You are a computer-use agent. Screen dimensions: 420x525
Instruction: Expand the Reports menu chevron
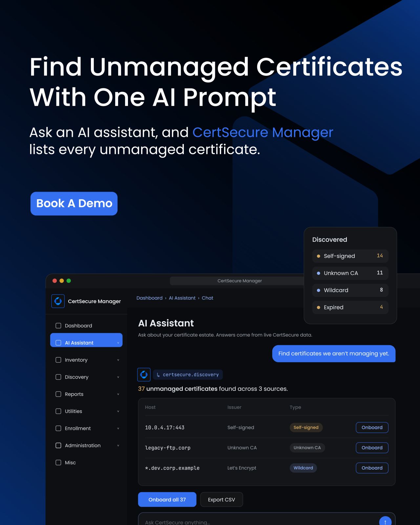coord(118,394)
